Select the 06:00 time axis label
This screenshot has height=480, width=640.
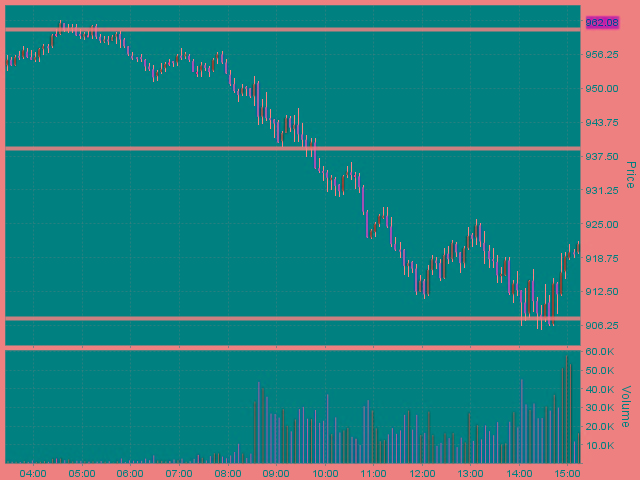pos(130,473)
